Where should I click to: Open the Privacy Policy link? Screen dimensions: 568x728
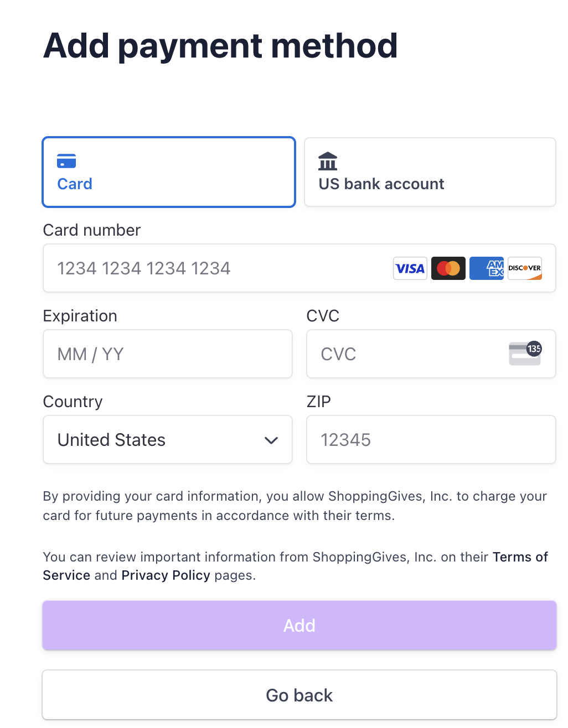pos(166,575)
